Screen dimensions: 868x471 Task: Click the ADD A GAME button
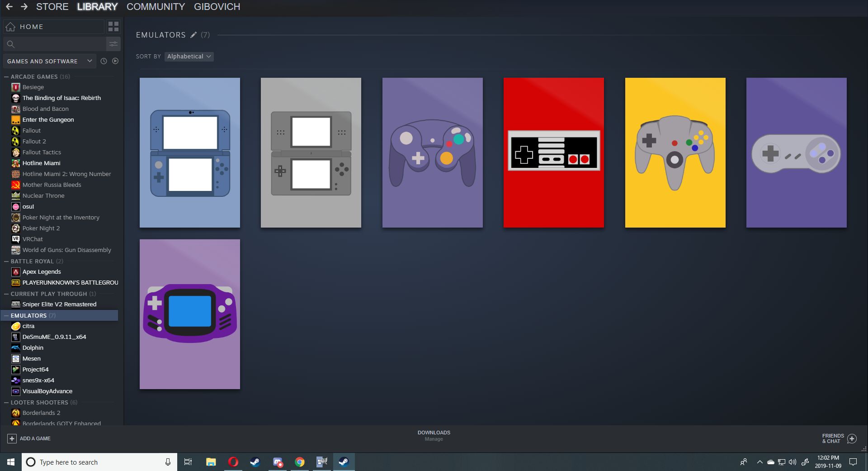(29, 438)
